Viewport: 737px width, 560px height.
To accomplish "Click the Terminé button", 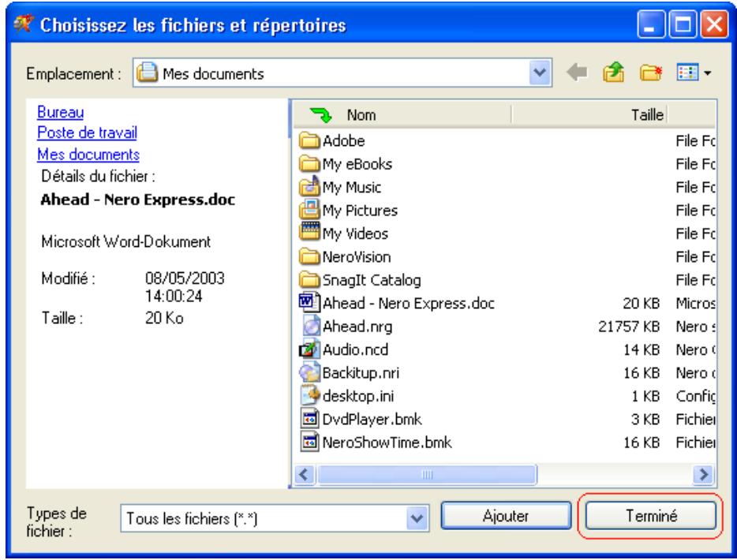I will click(x=650, y=516).
